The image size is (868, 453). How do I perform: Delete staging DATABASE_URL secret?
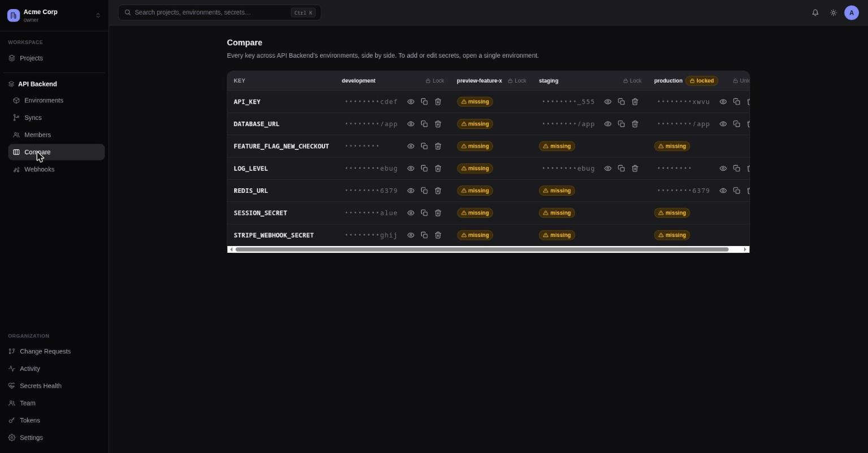(x=634, y=124)
